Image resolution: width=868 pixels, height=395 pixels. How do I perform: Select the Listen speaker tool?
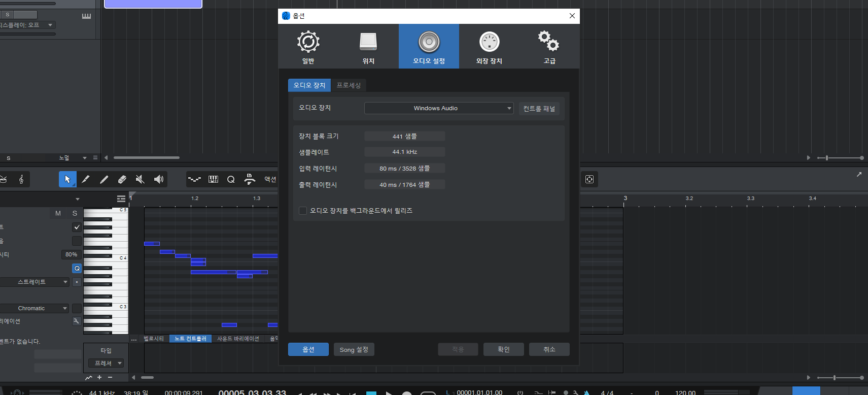click(159, 179)
